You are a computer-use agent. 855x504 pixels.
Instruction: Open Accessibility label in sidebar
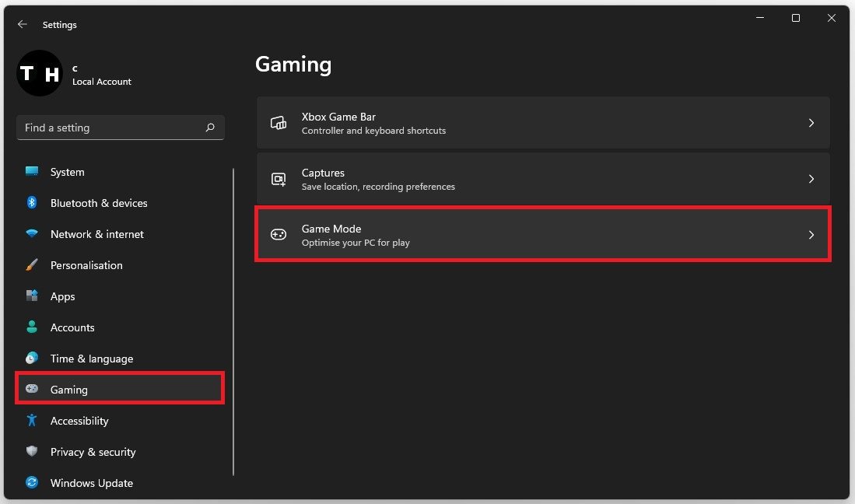click(x=79, y=422)
